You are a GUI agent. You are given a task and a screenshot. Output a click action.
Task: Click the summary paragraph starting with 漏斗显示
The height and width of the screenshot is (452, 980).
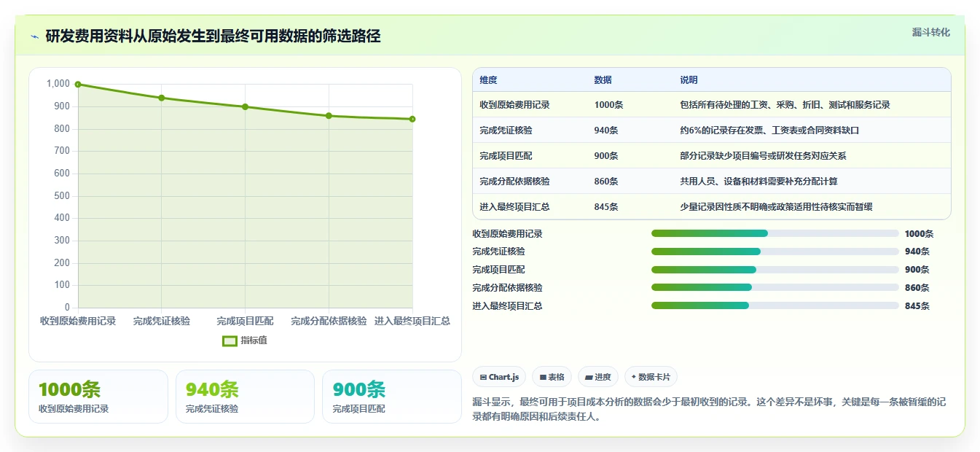point(710,410)
